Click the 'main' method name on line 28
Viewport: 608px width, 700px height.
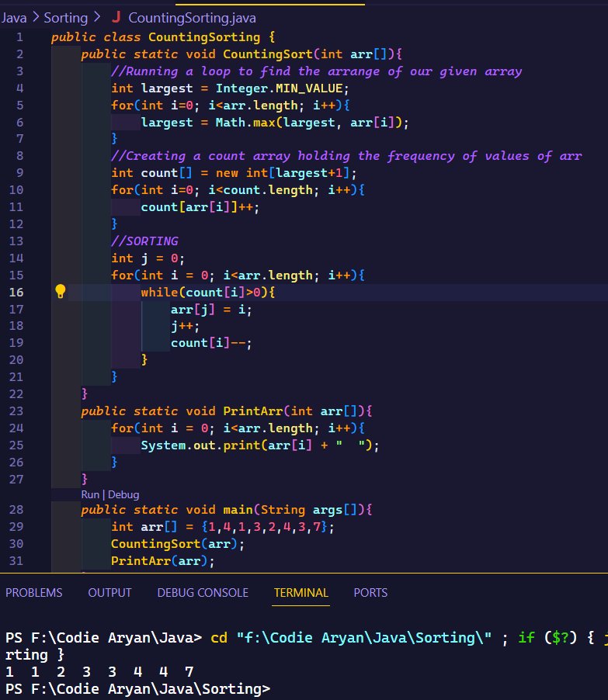[x=238, y=510]
